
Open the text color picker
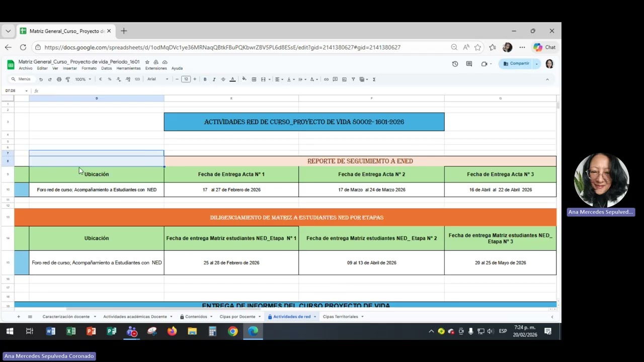point(232,79)
